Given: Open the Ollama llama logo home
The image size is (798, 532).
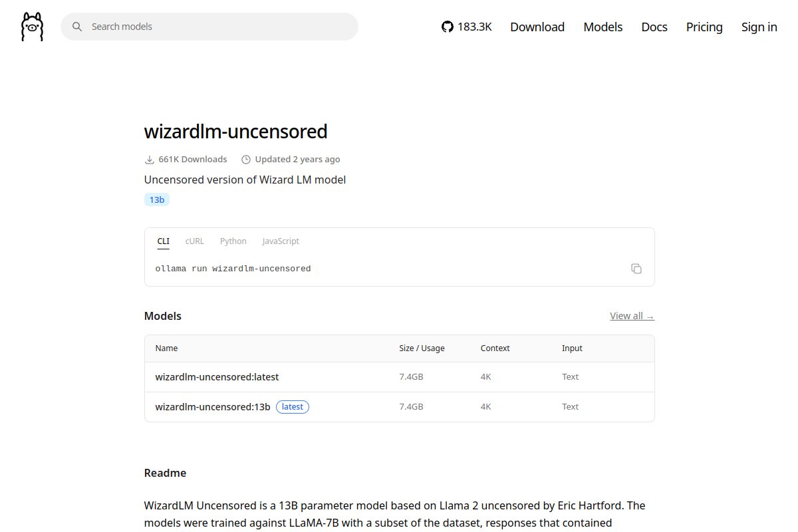Looking at the screenshot, I should 32,27.
